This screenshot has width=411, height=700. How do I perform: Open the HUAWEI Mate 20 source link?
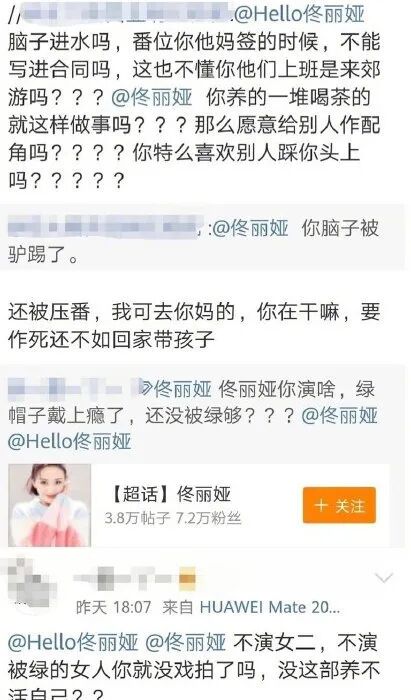[270, 607]
